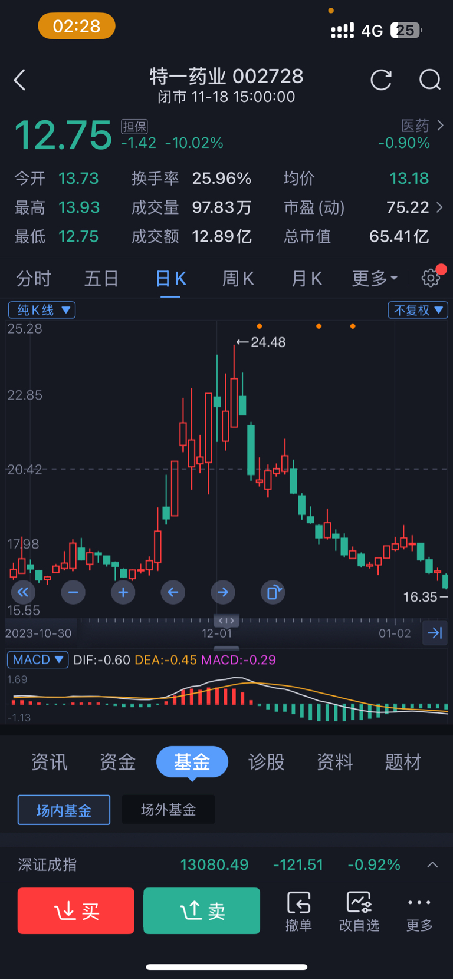Select 场外基金 off-exchange funds toggle
This screenshot has height=980, width=453.
pos(168,810)
